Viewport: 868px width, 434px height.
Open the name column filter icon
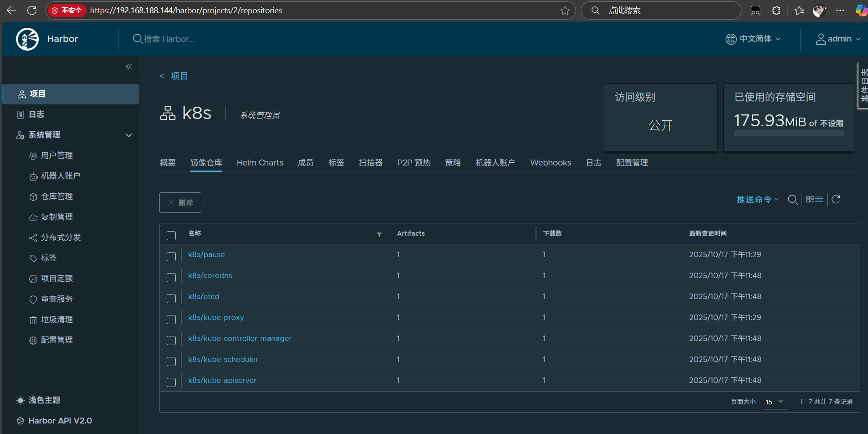[x=379, y=234]
